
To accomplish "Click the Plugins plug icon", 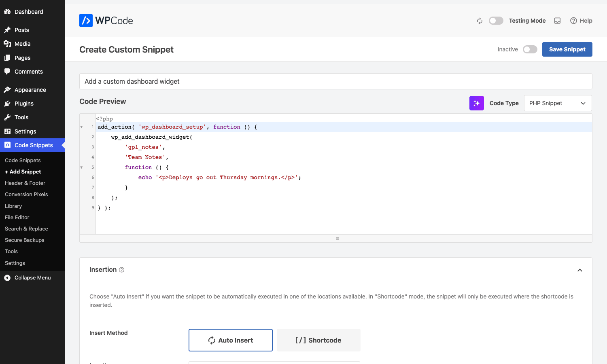I will (7, 104).
